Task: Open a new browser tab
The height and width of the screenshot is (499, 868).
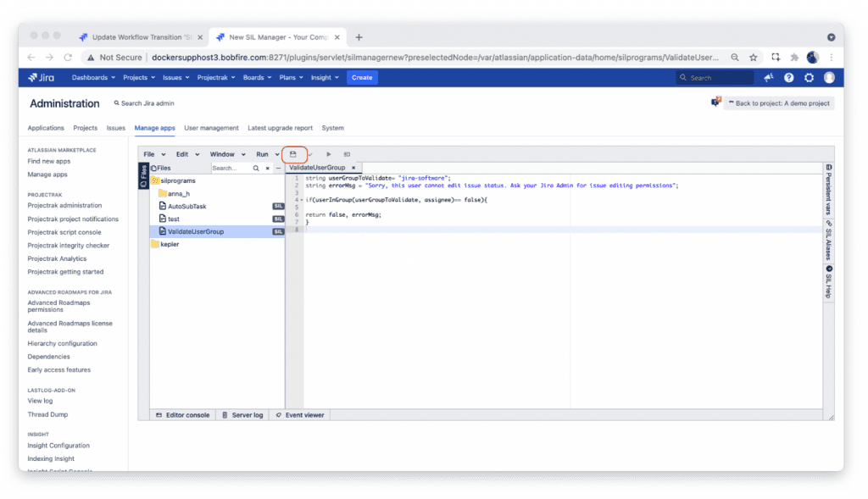Action: point(359,37)
